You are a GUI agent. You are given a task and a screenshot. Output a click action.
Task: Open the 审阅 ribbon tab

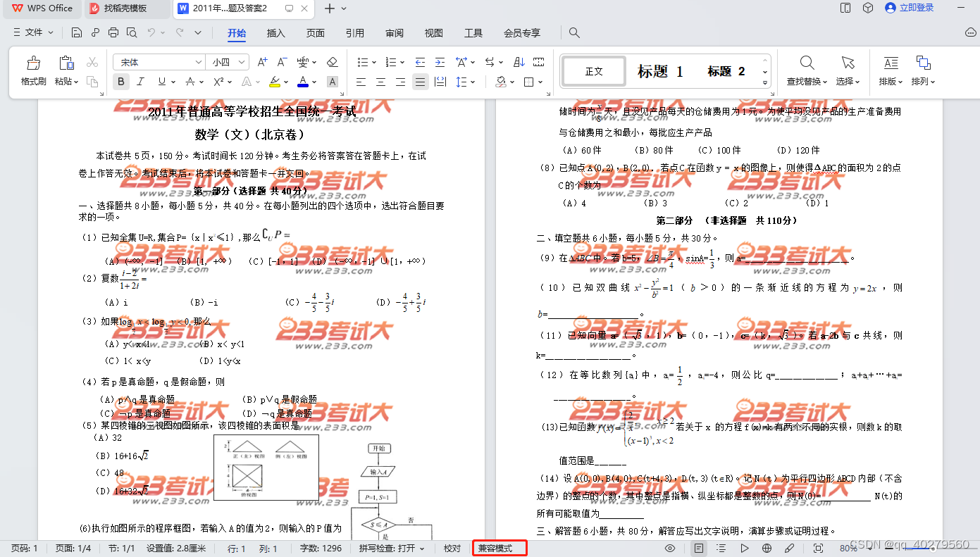[x=394, y=32]
